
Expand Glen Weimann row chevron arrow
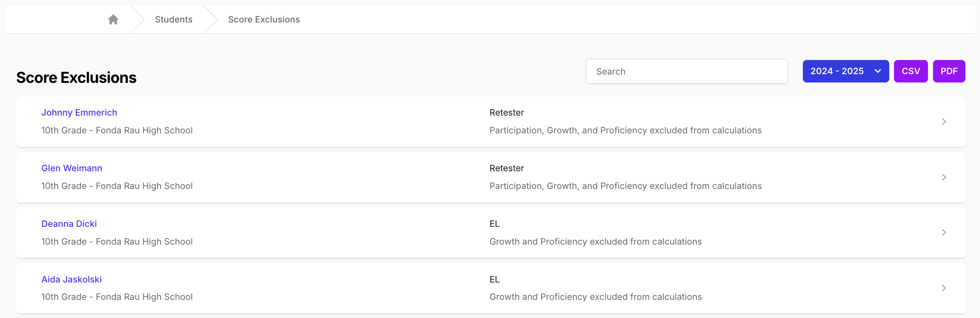click(944, 177)
